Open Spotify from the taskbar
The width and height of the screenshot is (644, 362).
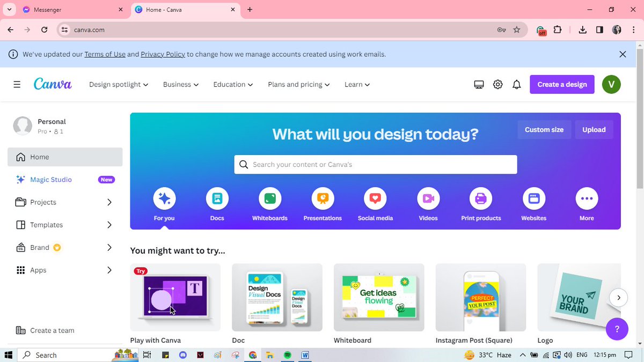click(x=287, y=355)
